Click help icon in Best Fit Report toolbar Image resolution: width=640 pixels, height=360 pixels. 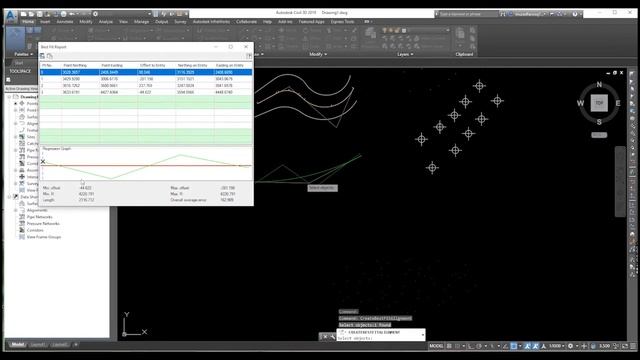tap(249, 56)
